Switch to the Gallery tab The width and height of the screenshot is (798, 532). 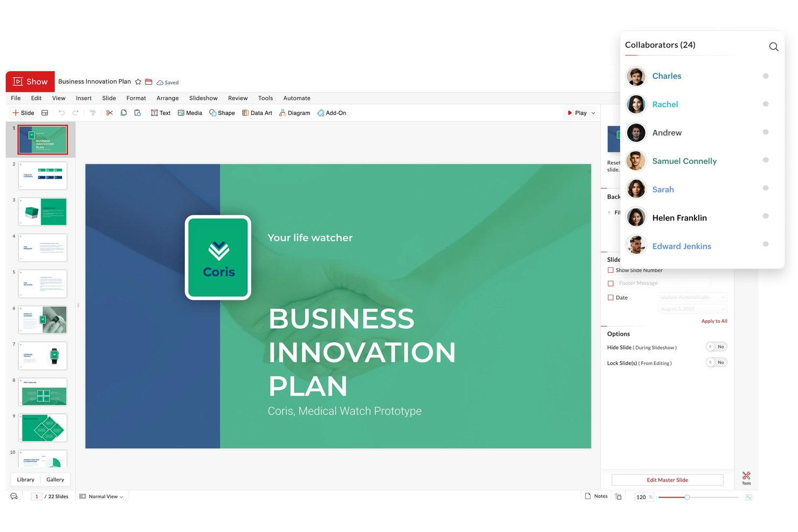[x=55, y=479]
